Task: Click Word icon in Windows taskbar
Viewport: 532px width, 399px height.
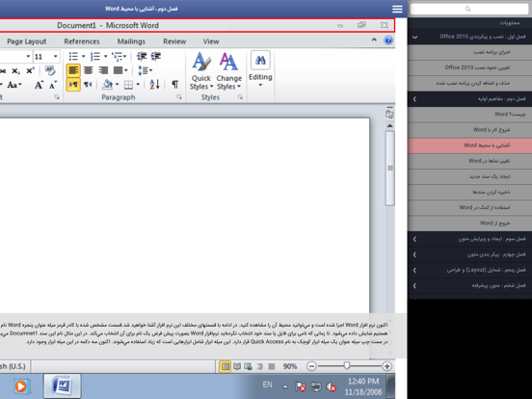Action: click(x=62, y=386)
